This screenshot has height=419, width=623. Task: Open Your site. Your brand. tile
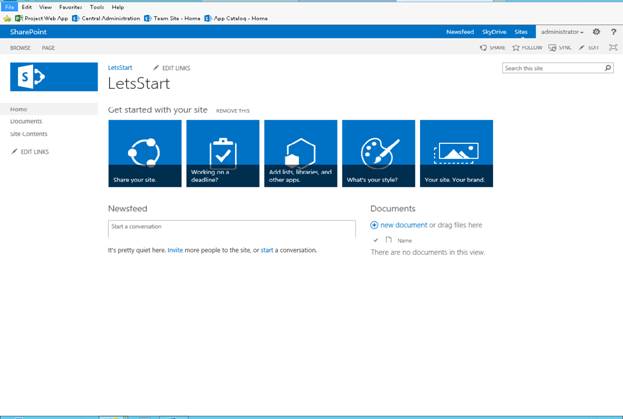456,153
